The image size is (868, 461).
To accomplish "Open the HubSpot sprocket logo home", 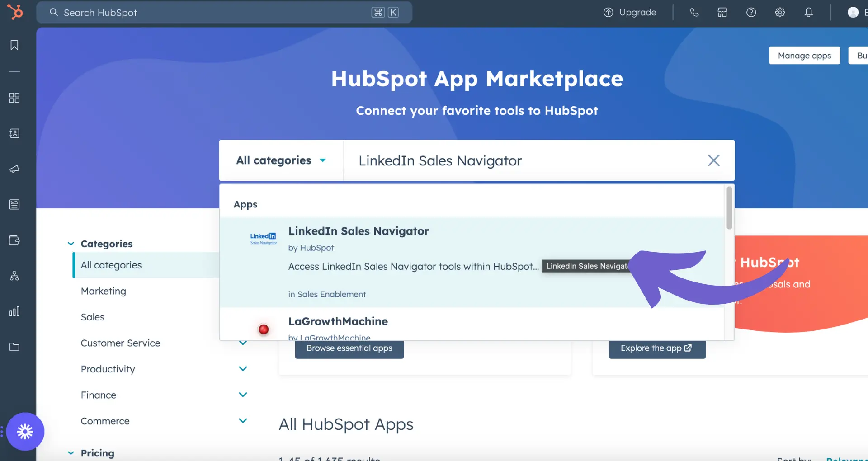I will [15, 12].
